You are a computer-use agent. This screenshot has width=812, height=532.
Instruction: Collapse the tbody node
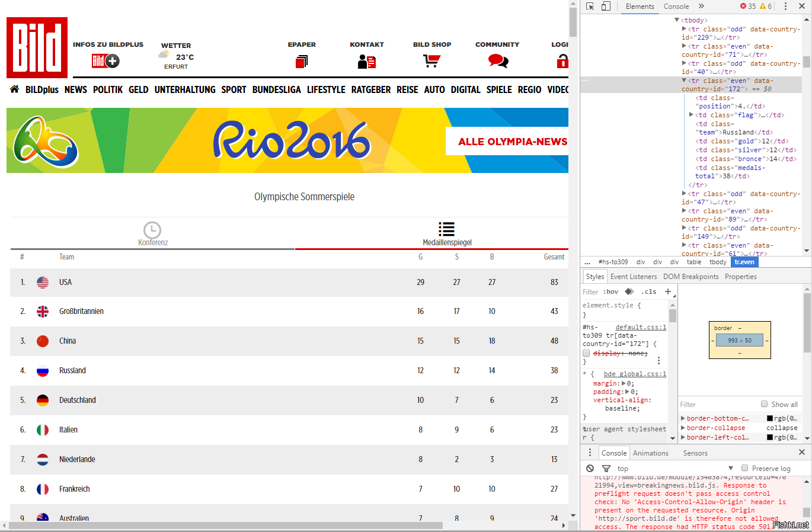pyautogui.click(x=677, y=20)
